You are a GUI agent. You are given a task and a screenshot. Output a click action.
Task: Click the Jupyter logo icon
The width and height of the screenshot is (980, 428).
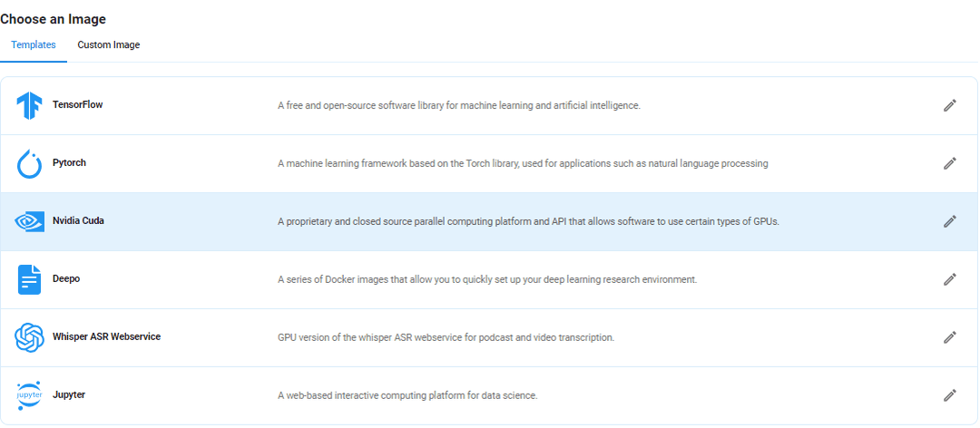(x=29, y=395)
